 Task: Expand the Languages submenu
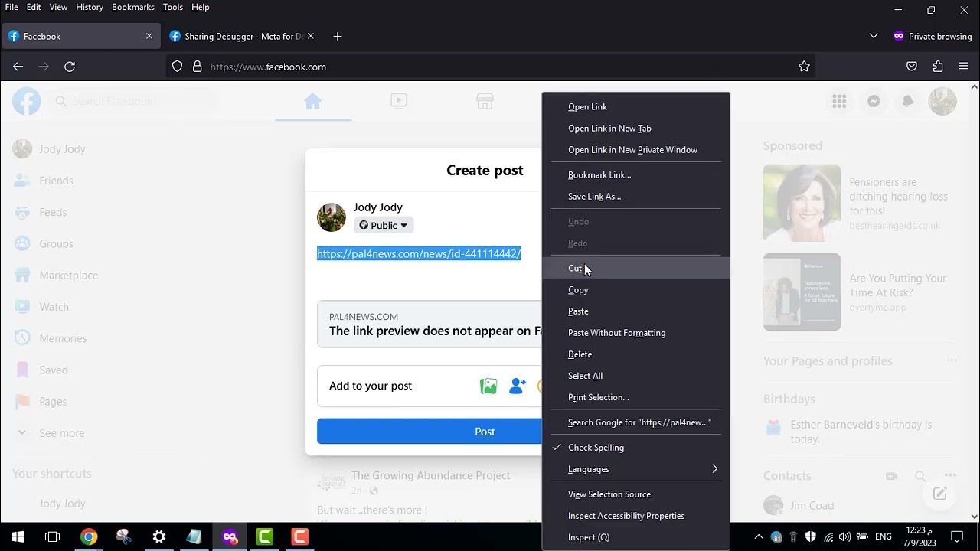click(x=636, y=469)
